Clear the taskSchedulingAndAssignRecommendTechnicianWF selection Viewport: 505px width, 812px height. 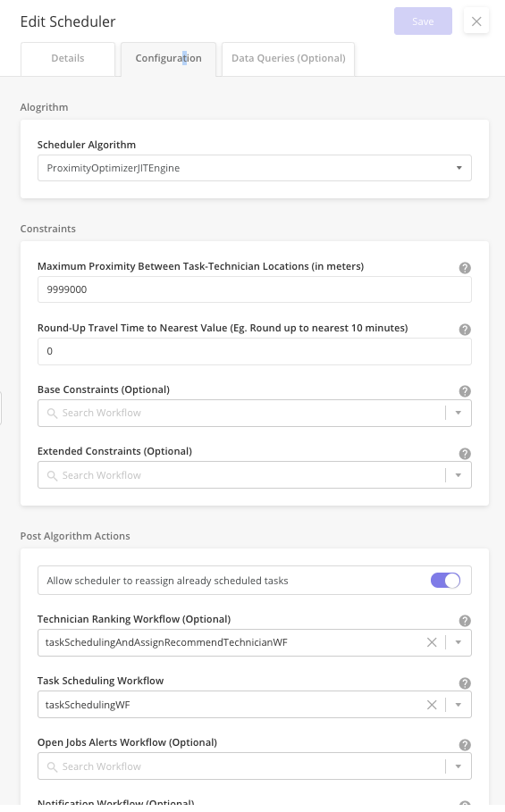[x=432, y=642]
